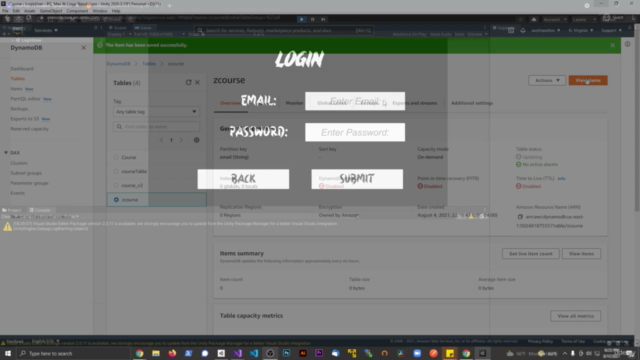
Task: Select the zcourse radio button
Action: tap(116, 200)
